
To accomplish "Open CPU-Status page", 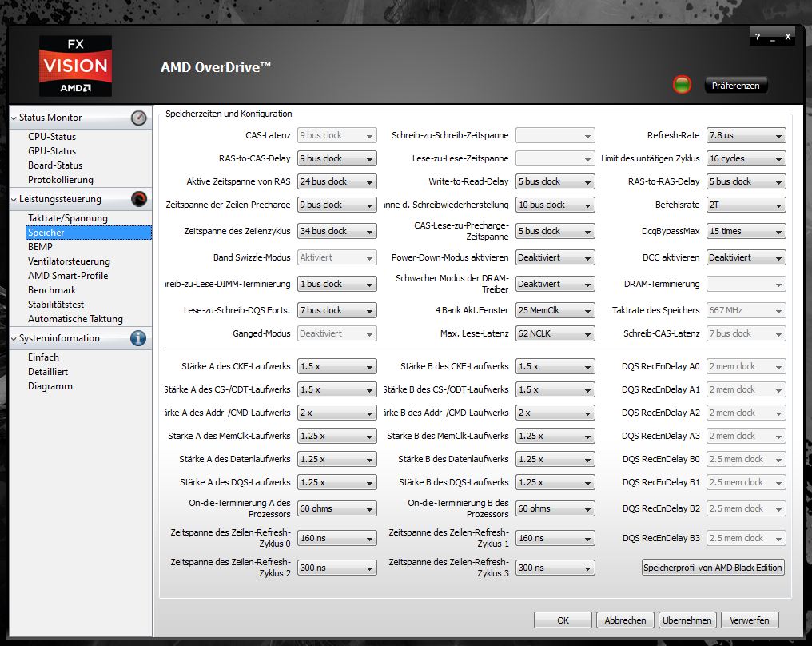I will pyautogui.click(x=52, y=137).
